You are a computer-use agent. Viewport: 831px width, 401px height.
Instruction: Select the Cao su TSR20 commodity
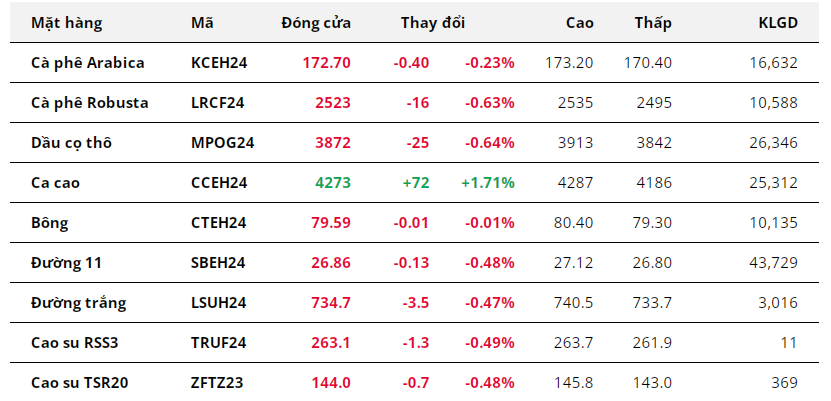(x=82, y=382)
